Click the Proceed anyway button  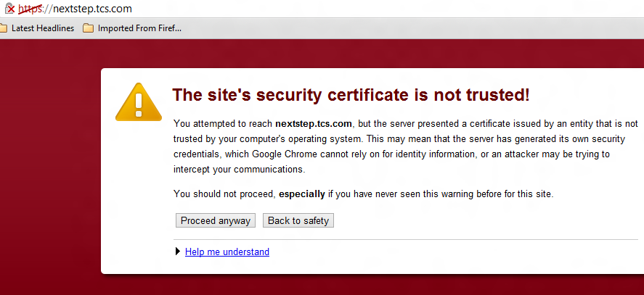tap(216, 220)
